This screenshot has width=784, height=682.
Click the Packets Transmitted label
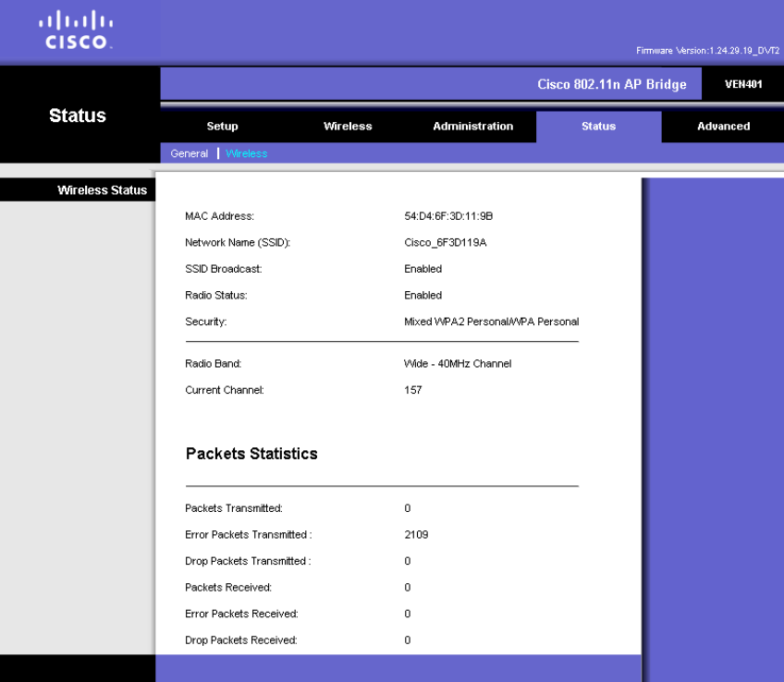[234, 508]
